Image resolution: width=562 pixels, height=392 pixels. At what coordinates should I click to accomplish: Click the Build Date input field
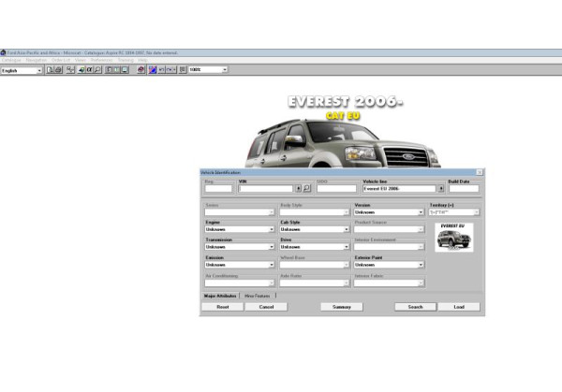[x=464, y=188]
